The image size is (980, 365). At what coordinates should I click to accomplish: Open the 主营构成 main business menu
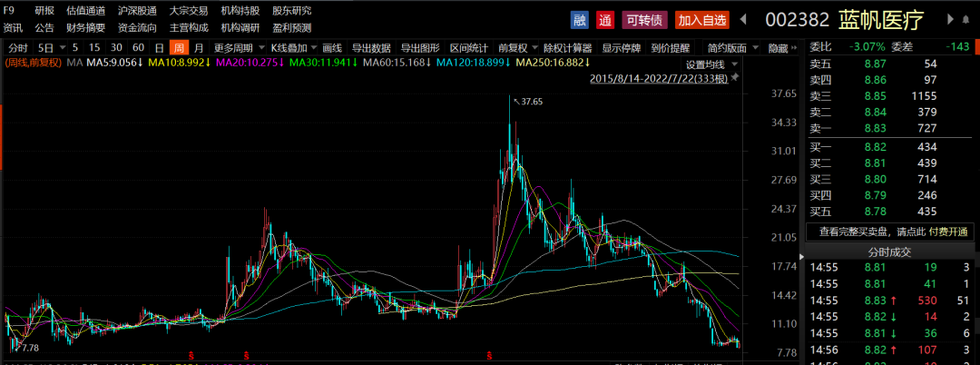click(188, 27)
